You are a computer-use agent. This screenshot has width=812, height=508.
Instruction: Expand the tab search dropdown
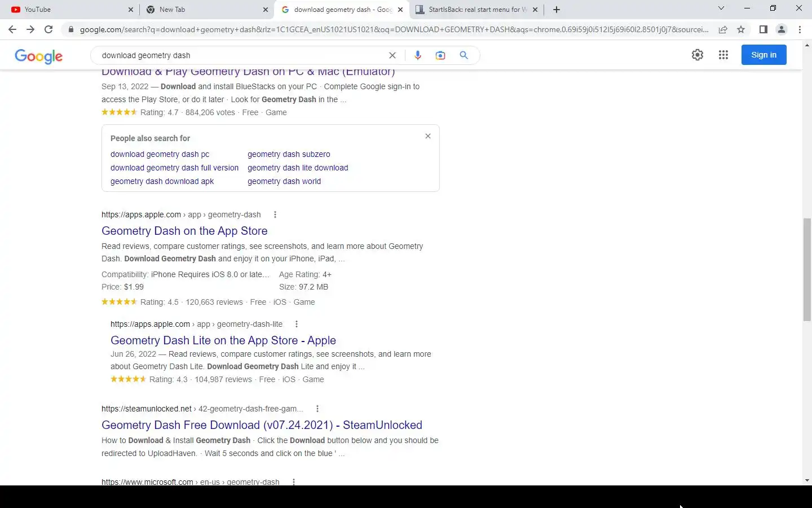click(721, 8)
